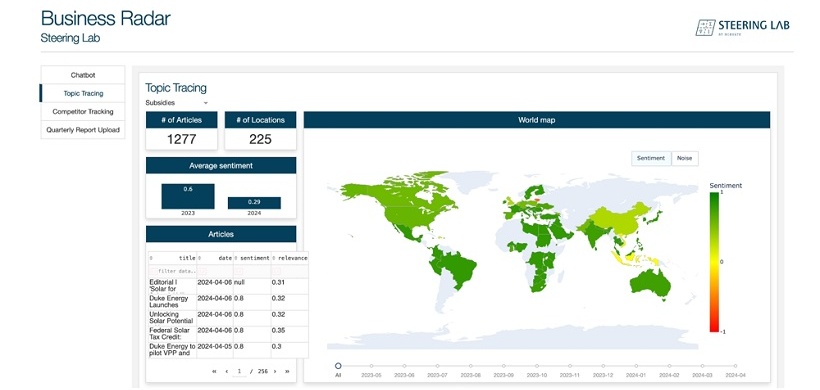This screenshot has width=820, height=390.
Task: Select 2024-01 on the timeline slider
Action: [x=636, y=366]
